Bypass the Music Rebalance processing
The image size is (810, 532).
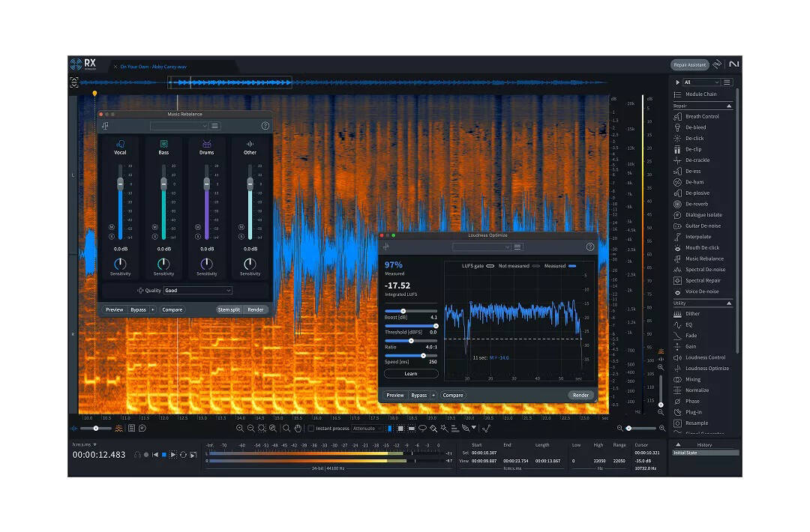[139, 309]
